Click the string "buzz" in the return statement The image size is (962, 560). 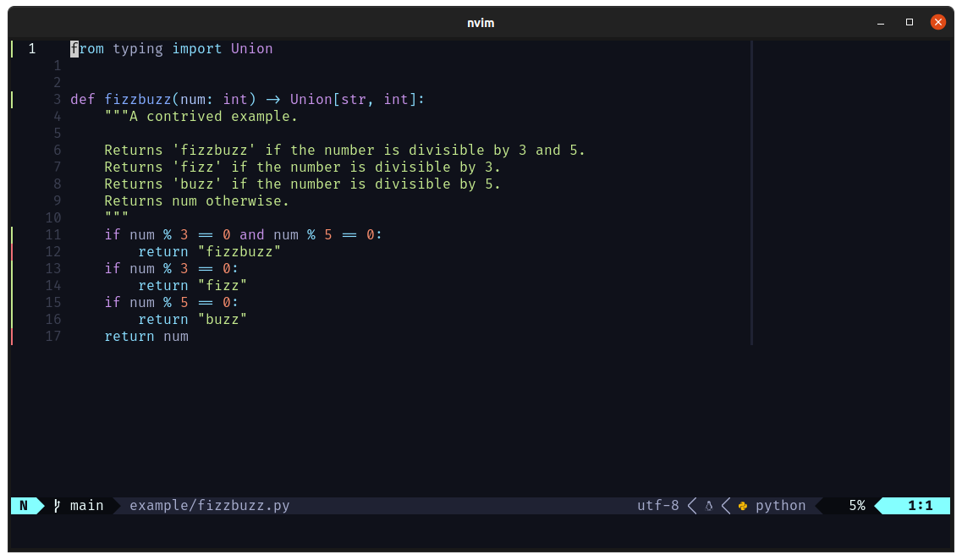[222, 320]
